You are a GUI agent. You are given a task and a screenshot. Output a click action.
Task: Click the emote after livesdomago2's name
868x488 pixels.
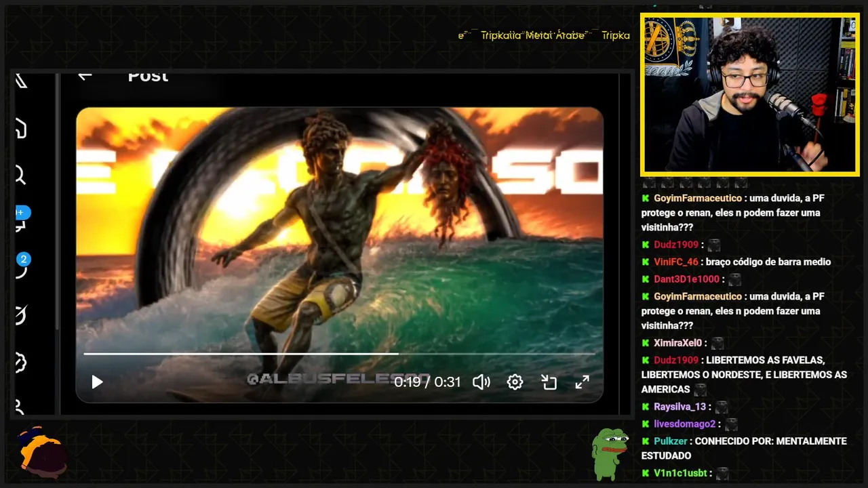tap(731, 424)
